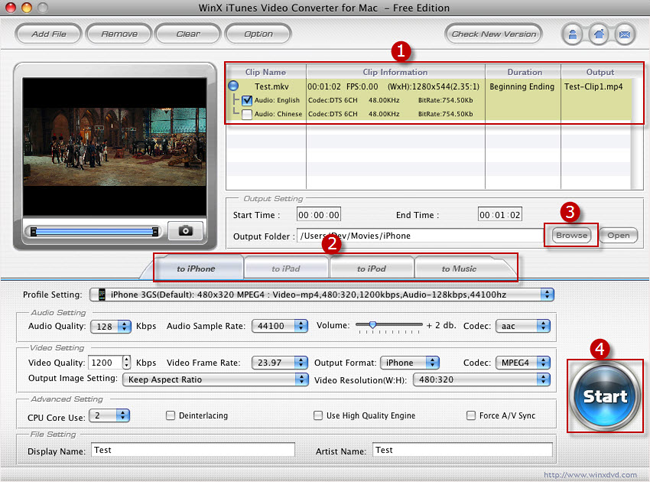
Task: Open the Output Image Setting dropdown
Action: (216, 380)
